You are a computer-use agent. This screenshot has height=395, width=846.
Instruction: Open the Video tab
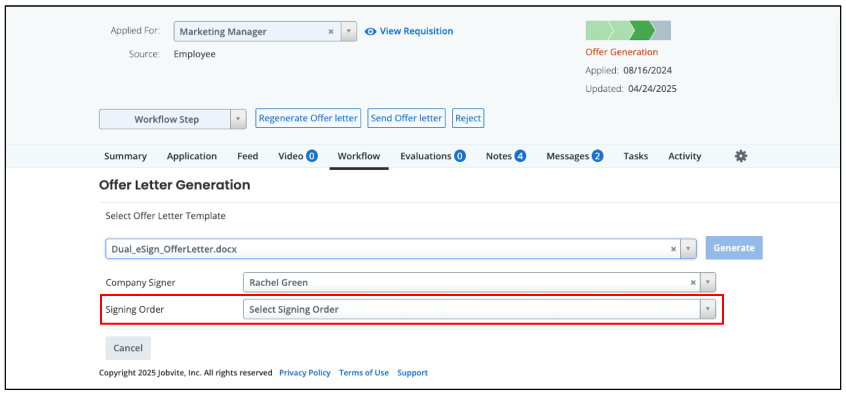(291, 156)
